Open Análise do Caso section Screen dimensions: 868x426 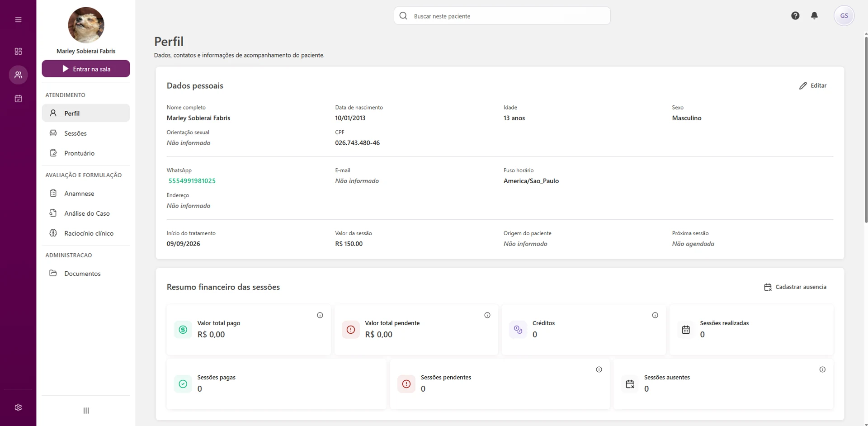pyautogui.click(x=86, y=213)
